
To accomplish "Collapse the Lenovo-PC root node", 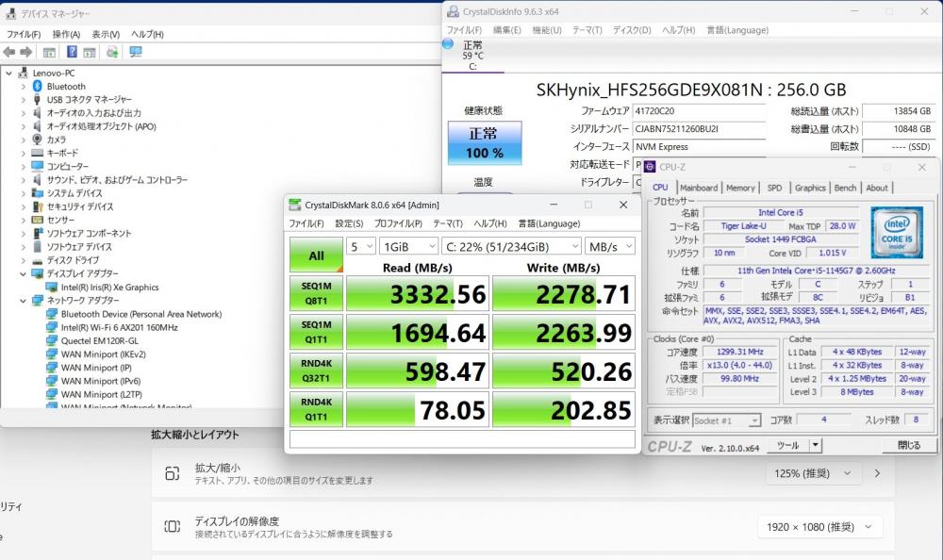I will tap(9, 73).
